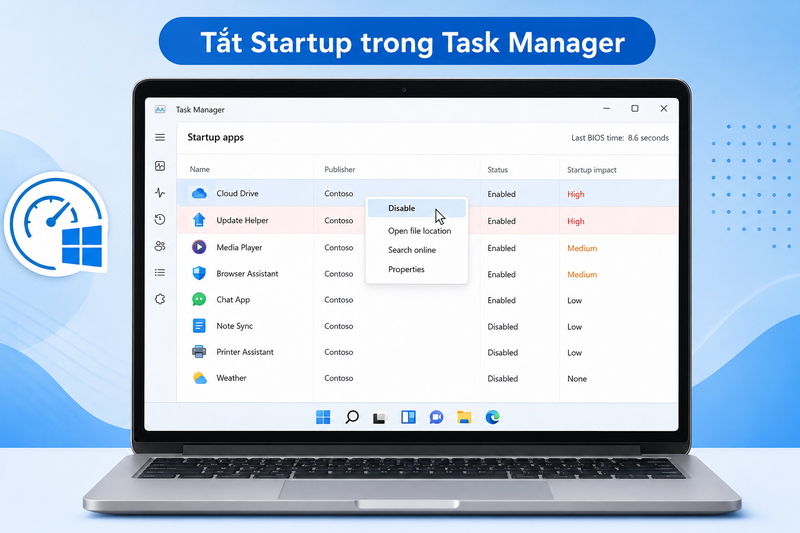Click the Browser Assistant shield icon
This screenshot has height=533, width=800.
pos(199,273)
